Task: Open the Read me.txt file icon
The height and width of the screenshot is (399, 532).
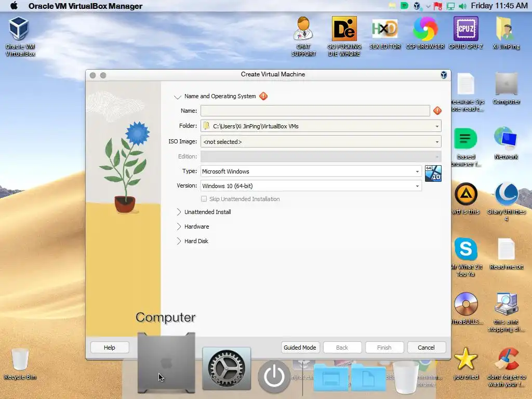Action: pos(506,254)
